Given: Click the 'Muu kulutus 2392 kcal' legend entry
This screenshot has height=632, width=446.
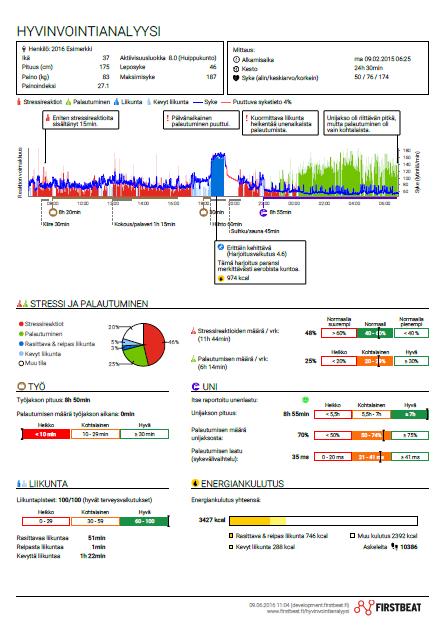Looking at the screenshot, I should tap(384, 536).
